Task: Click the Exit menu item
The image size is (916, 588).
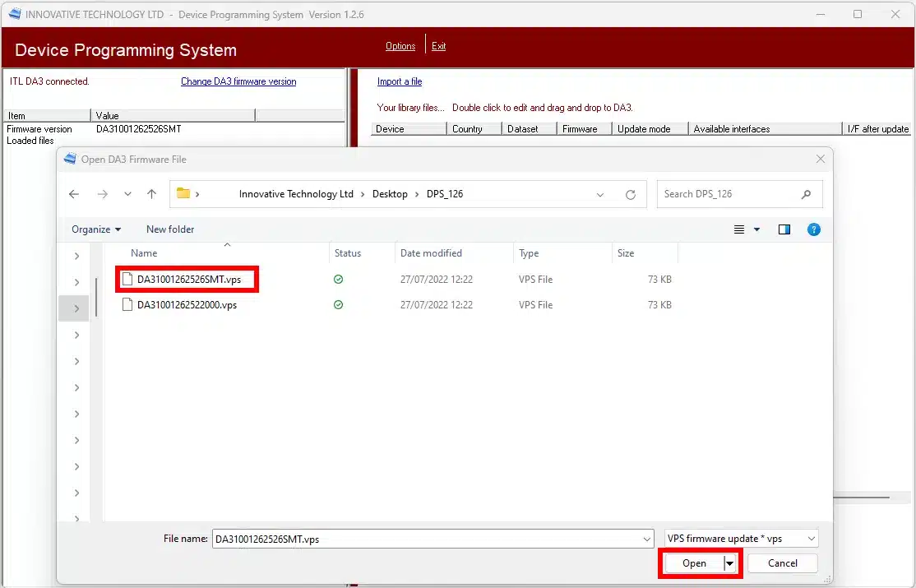Action: click(x=438, y=46)
